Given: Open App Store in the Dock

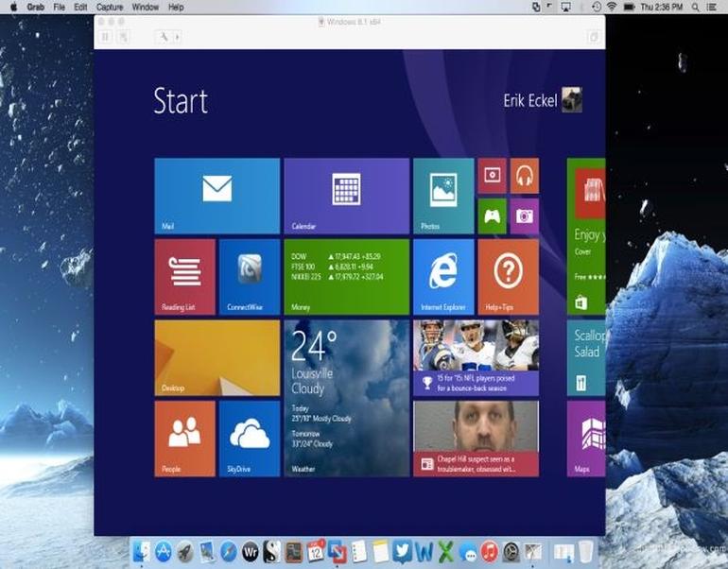Looking at the screenshot, I should tap(164, 552).
